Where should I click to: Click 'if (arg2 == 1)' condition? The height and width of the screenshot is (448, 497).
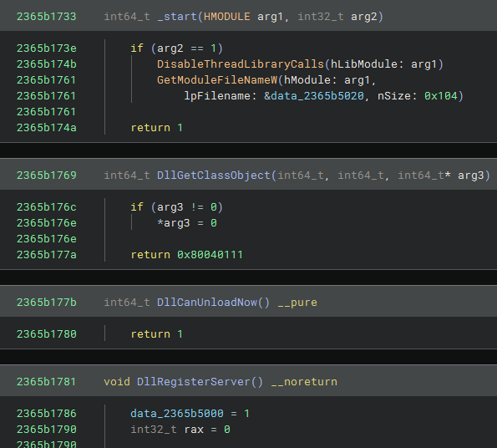tap(177, 48)
